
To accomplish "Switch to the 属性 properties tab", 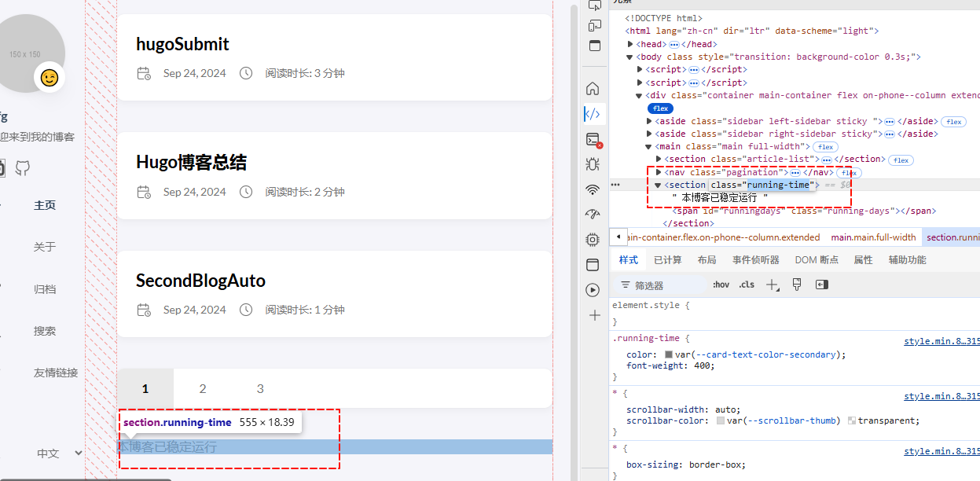I will coord(863,260).
